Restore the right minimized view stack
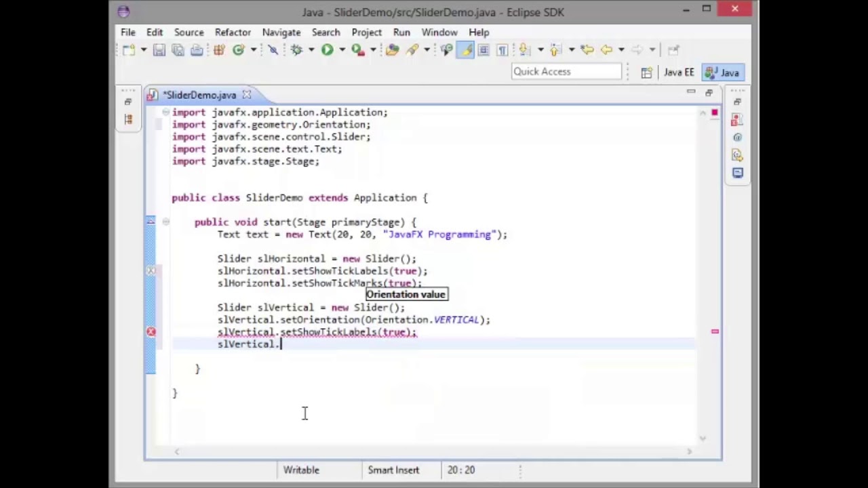 coord(737,102)
